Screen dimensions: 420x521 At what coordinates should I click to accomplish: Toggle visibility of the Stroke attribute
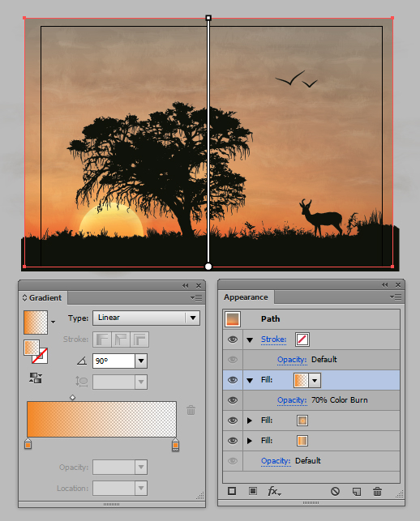(233, 340)
